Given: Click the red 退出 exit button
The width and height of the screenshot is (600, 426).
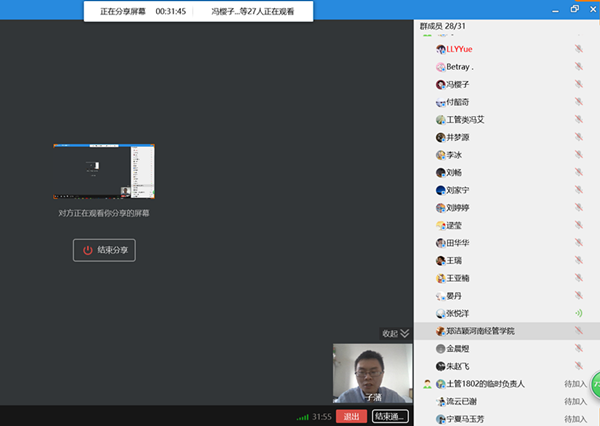Looking at the screenshot, I should click(351, 416).
